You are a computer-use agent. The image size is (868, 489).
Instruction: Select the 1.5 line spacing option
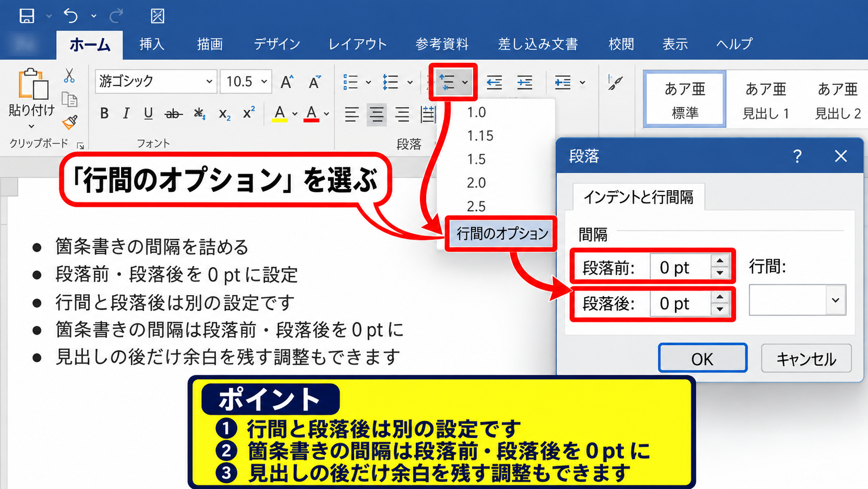pyautogui.click(x=476, y=159)
